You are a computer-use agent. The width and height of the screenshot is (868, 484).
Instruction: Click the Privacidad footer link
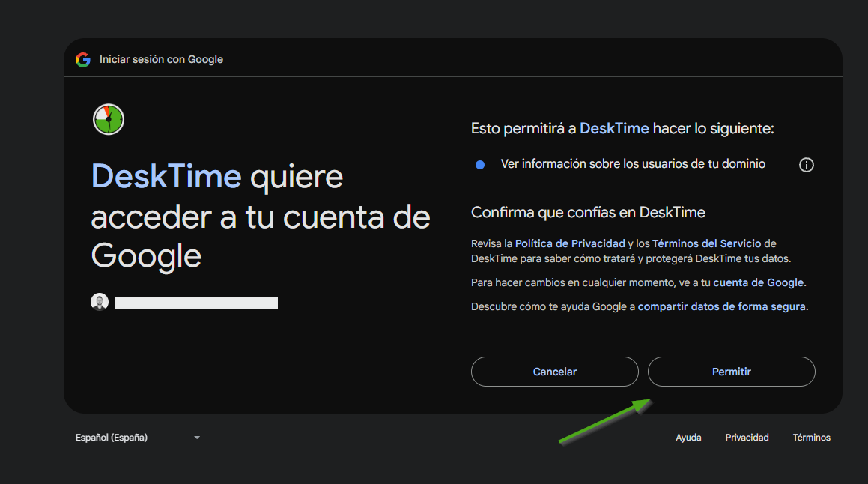click(747, 438)
